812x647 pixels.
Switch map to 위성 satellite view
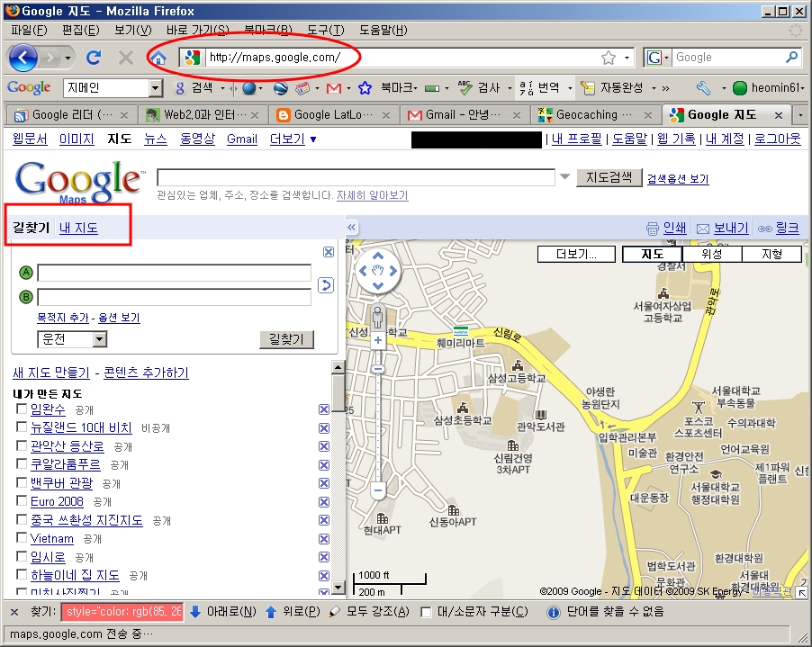[x=712, y=254]
